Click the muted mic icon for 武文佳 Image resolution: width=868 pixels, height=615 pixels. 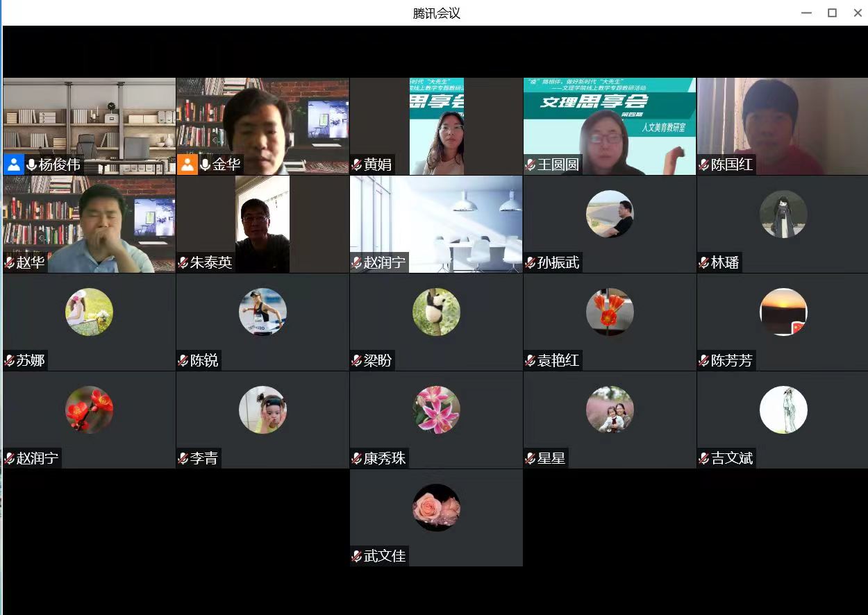point(357,557)
